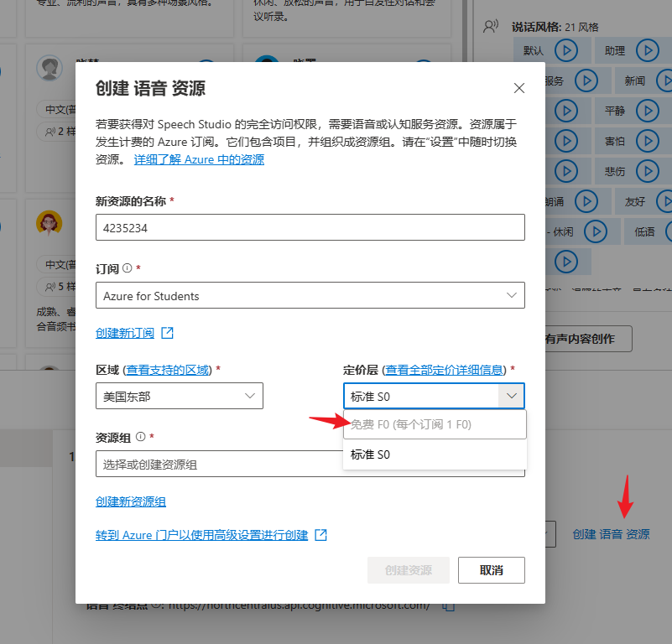This screenshot has width=672, height=644.
Task: Play the 助理 speaking style sample
Action: (647, 50)
